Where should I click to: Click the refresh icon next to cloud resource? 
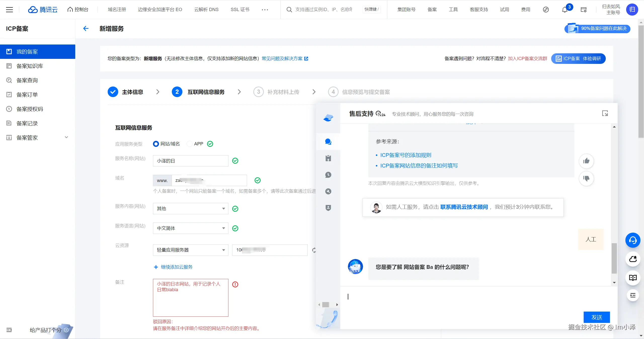pyautogui.click(x=314, y=250)
